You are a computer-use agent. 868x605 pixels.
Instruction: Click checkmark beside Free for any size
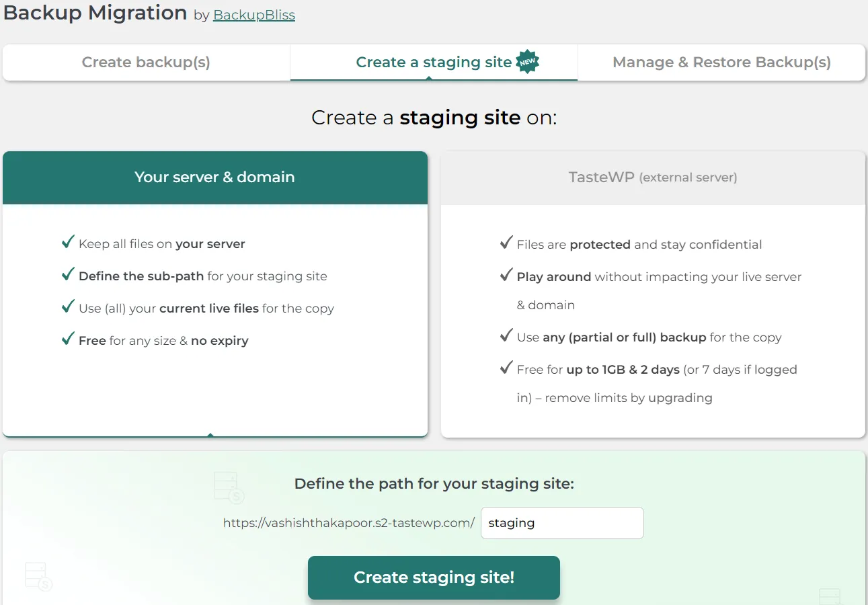67,339
